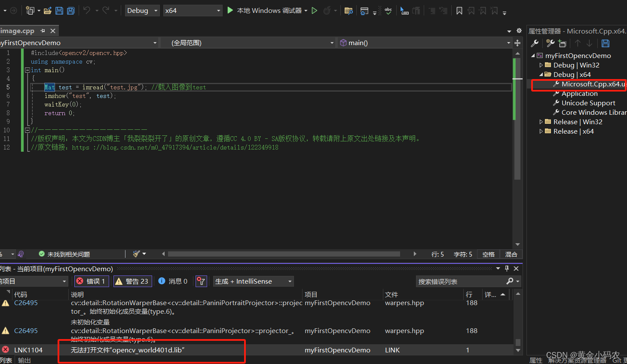This screenshot has height=364, width=627.
Task: Click the 混合 indicator in status bar
Action: (x=511, y=254)
